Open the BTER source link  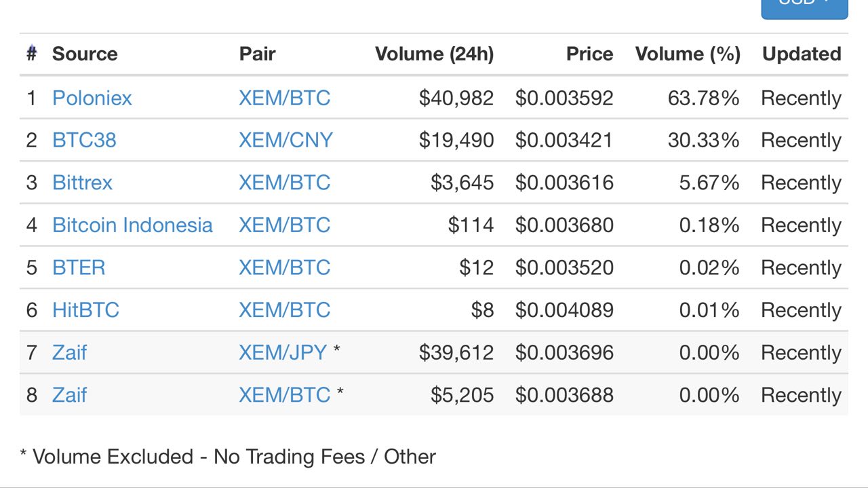pyautogui.click(x=79, y=267)
